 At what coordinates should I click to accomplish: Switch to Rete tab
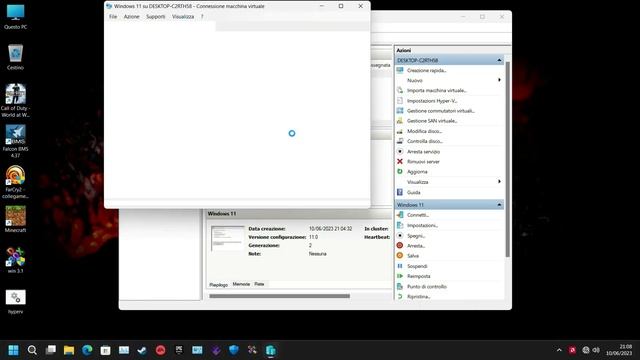point(259,284)
